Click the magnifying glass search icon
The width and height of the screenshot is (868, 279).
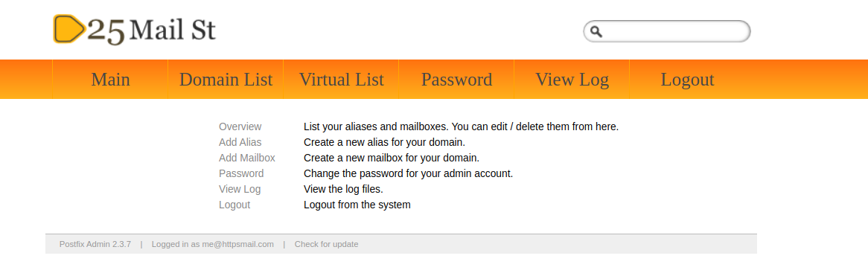[596, 31]
